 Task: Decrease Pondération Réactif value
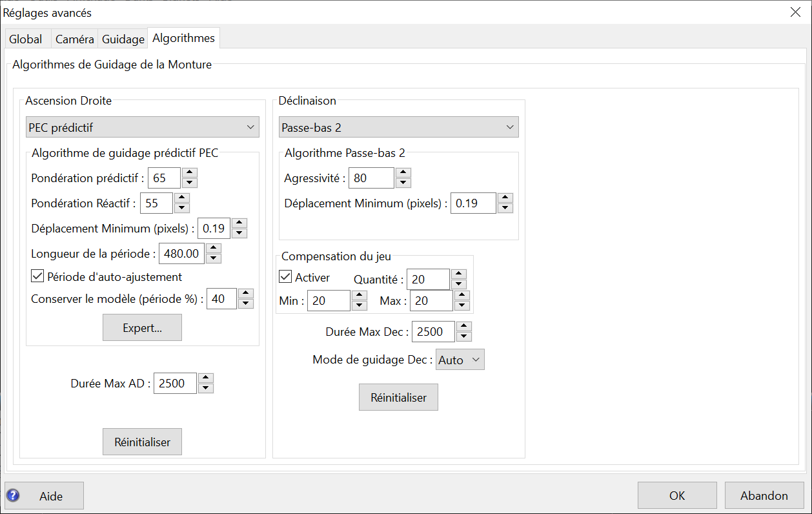pos(182,208)
